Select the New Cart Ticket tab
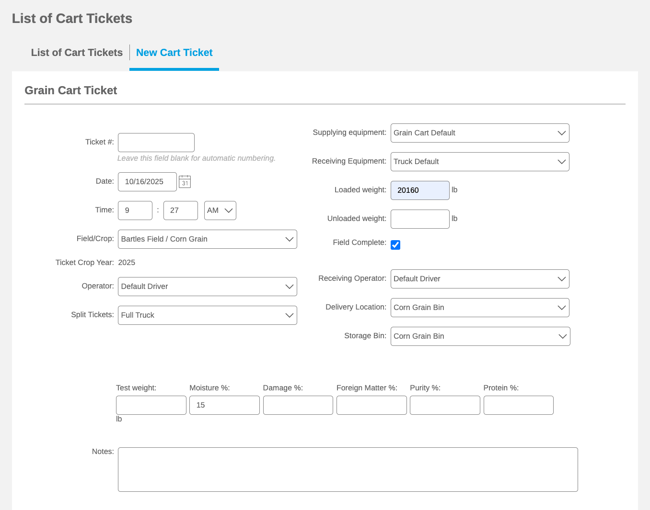 (174, 53)
